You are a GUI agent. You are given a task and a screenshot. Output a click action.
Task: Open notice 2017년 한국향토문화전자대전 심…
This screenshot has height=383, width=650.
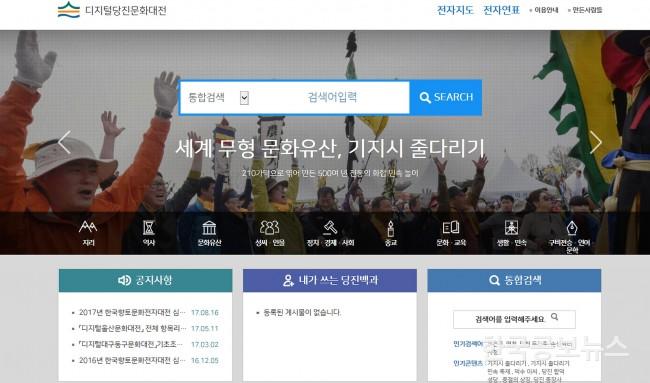132,312
